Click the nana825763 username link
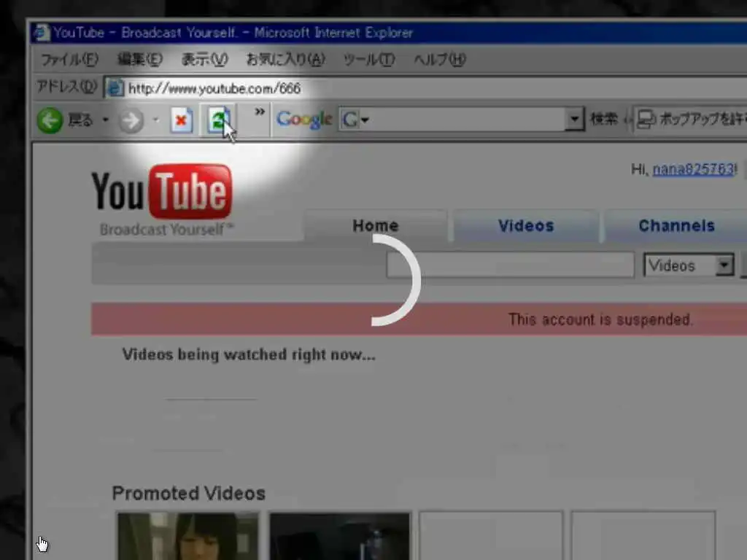 pyautogui.click(x=694, y=169)
